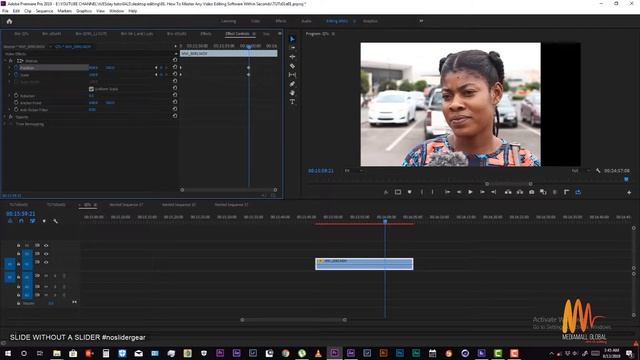
Task: Click the Lift button in Program monitor
Action: pos(508,192)
